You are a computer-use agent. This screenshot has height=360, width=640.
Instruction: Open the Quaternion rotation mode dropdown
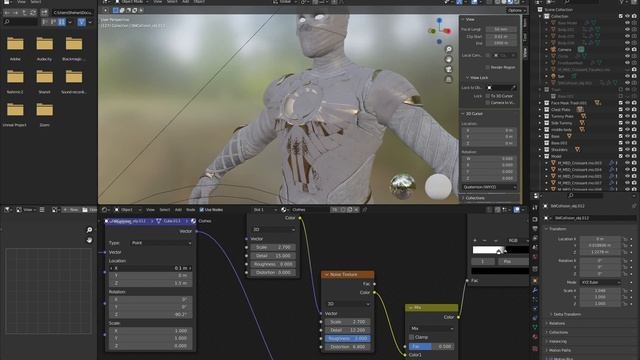point(489,187)
